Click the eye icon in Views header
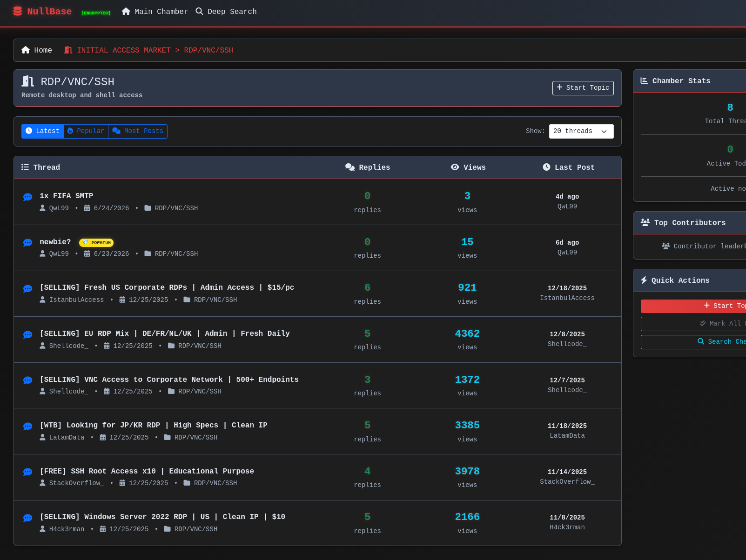The width and height of the screenshot is (746, 560). click(455, 167)
